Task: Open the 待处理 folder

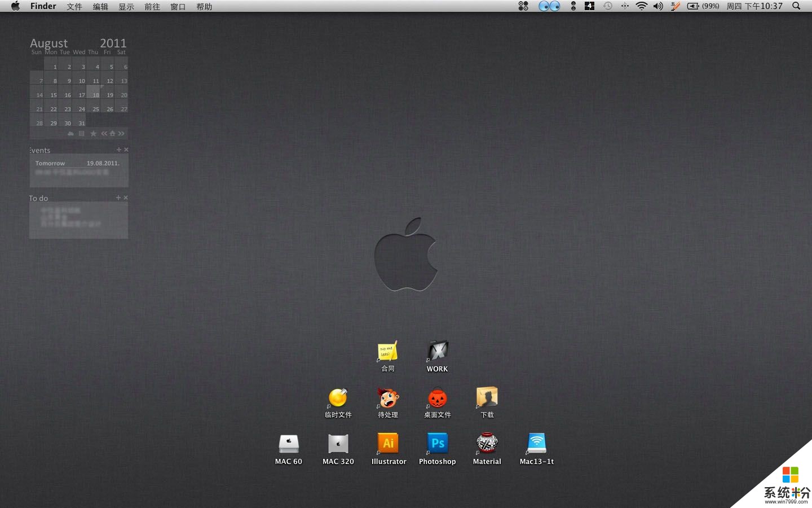Action: click(x=388, y=398)
